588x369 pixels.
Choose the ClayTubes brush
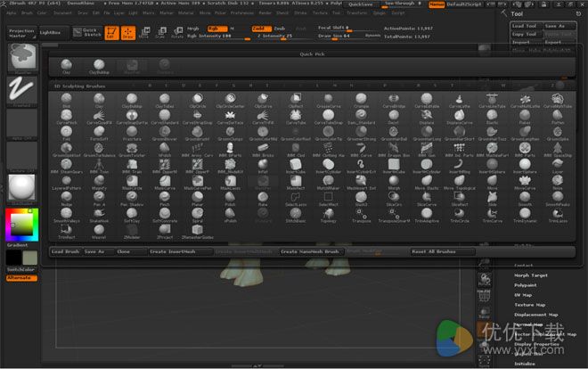click(165, 101)
